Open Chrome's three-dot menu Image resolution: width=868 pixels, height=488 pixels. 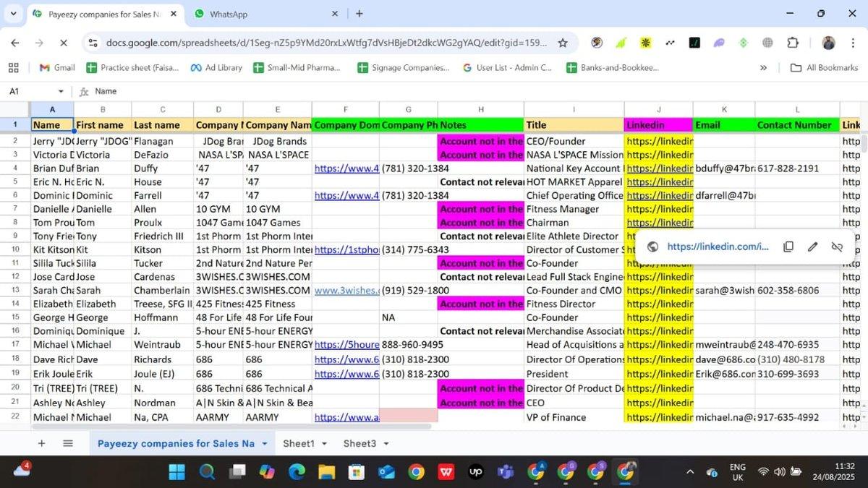851,43
